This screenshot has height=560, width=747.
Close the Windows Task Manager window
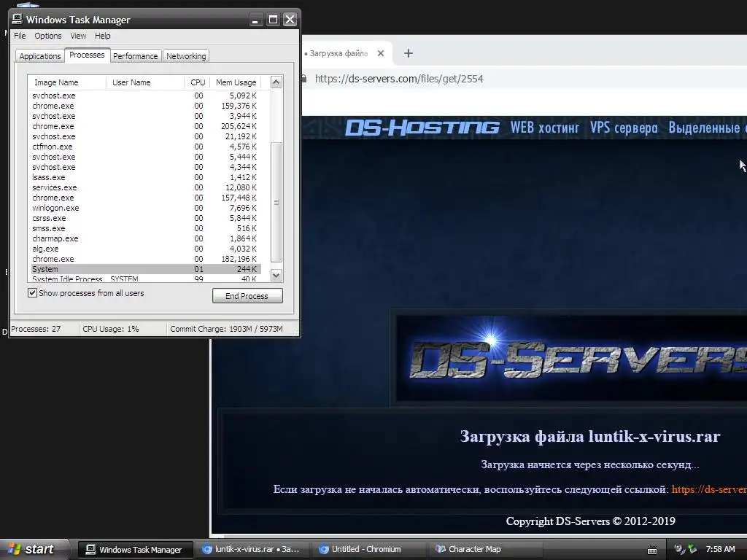click(x=290, y=20)
